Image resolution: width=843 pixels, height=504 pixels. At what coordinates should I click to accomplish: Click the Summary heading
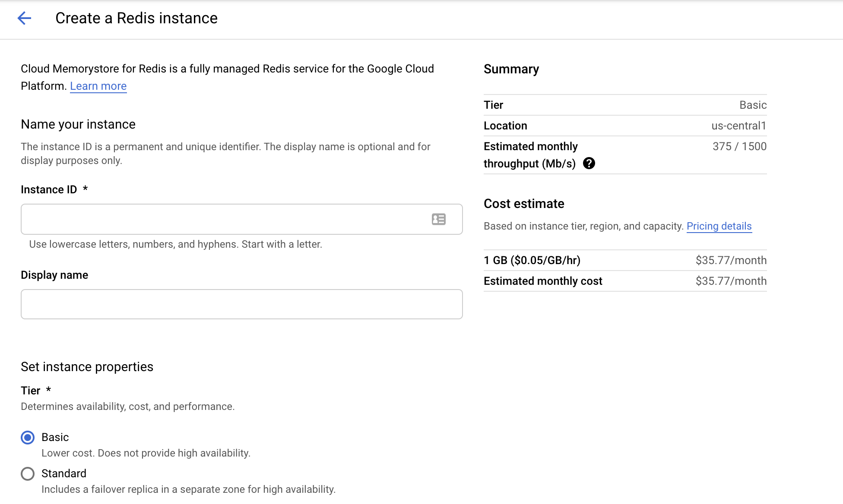coord(511,69)
